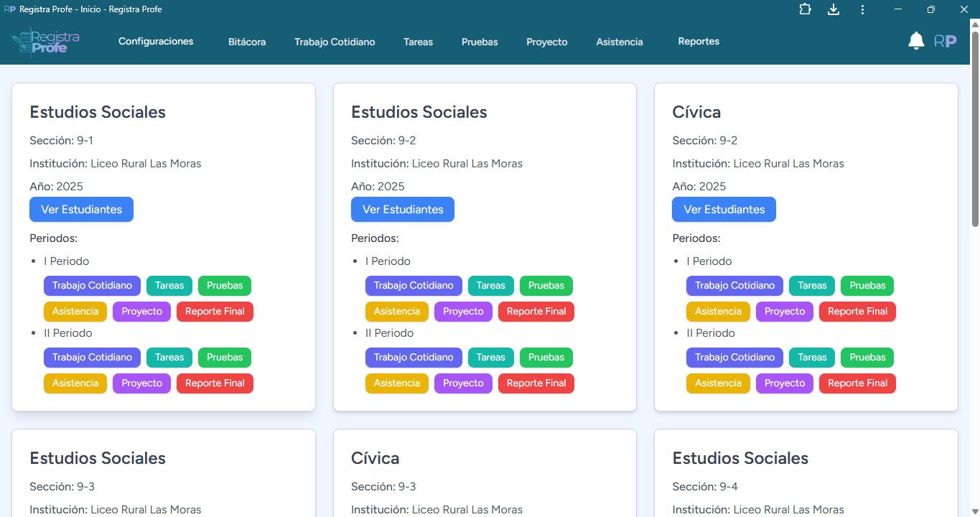Open II Periodo Tareas on Cívica 9-2
Viewport: 980px width, 517px height.
(x=812, y=358)
